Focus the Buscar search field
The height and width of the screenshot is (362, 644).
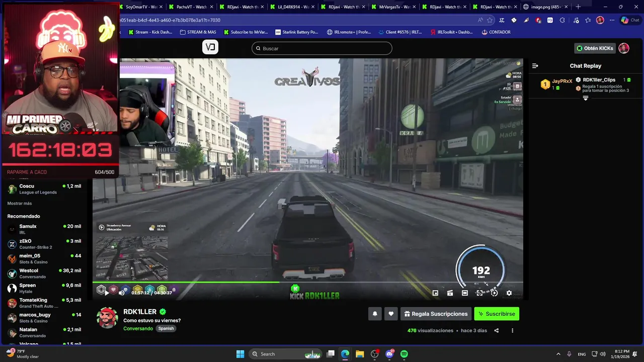[322, 48]
